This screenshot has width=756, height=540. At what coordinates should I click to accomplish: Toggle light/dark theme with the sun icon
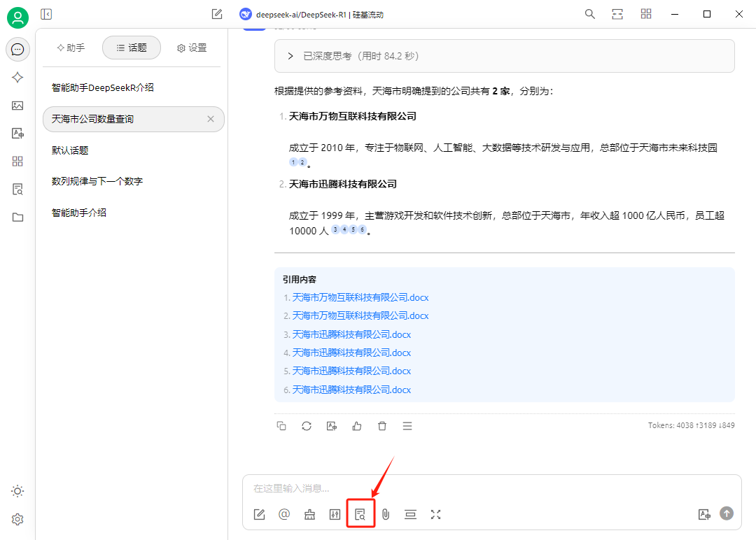coord(17,491)
